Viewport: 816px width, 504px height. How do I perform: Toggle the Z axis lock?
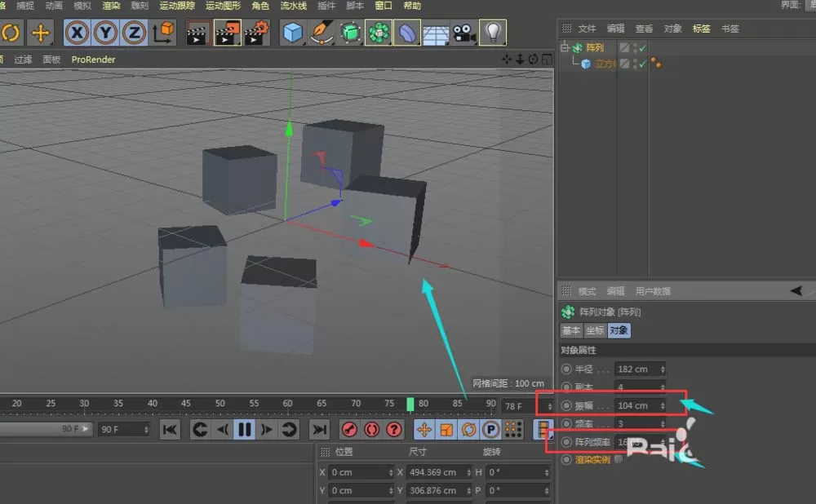point(135,33)
